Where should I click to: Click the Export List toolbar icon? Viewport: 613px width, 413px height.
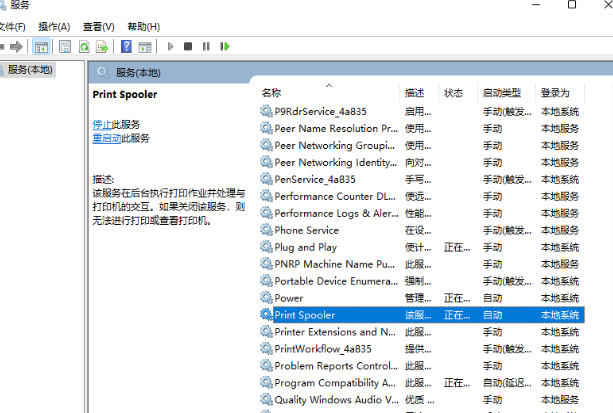click(102, 46)
